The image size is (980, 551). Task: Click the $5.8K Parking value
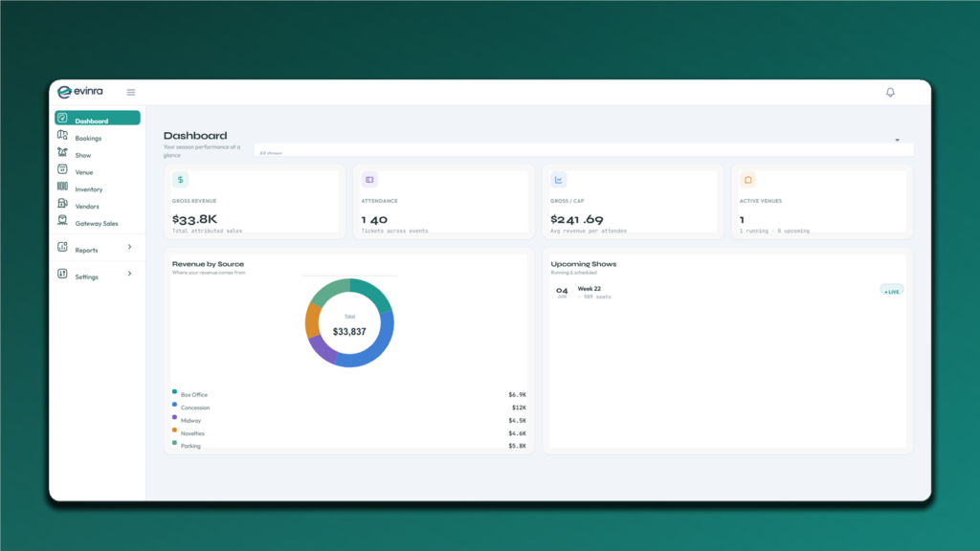point(517,446)
